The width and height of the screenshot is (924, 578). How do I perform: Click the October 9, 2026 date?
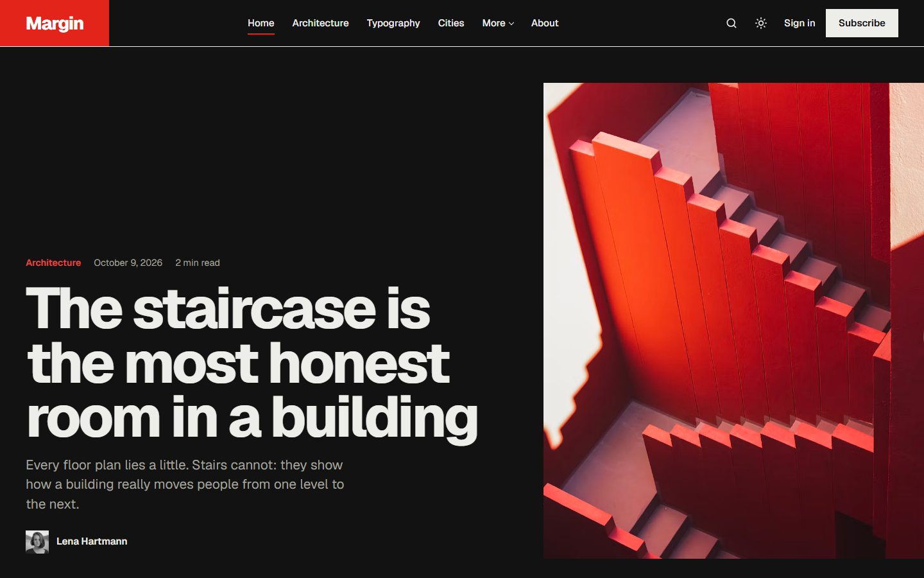(x=128, y=263)
